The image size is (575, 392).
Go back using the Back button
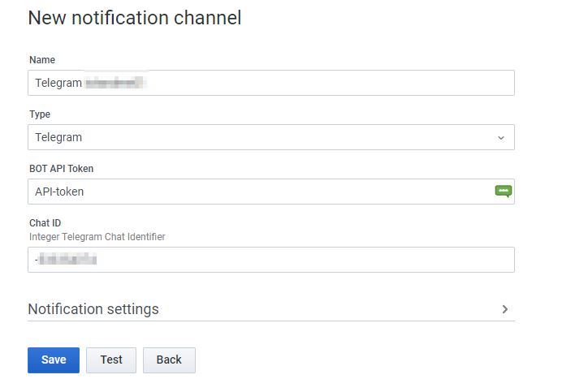click(169, 360)
